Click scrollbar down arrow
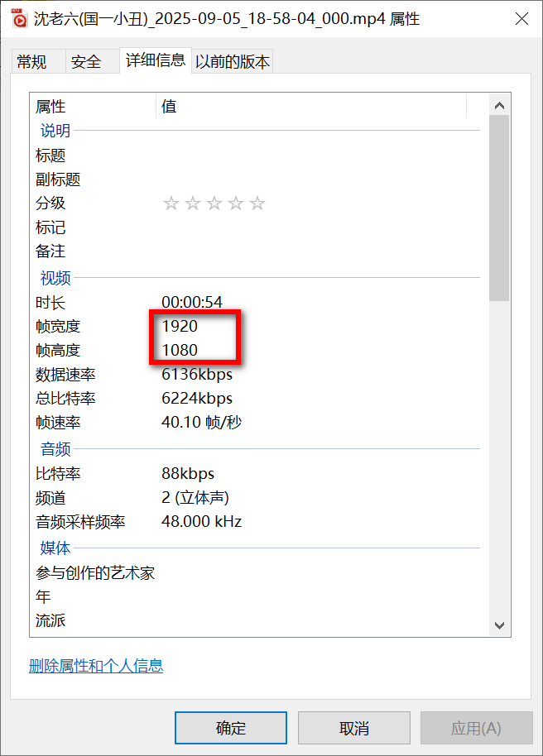 pos(499,625)
